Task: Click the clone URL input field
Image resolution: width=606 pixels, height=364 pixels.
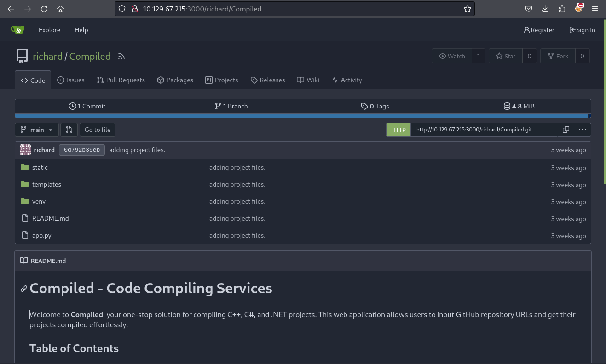Action: click(x=484, y=130)
